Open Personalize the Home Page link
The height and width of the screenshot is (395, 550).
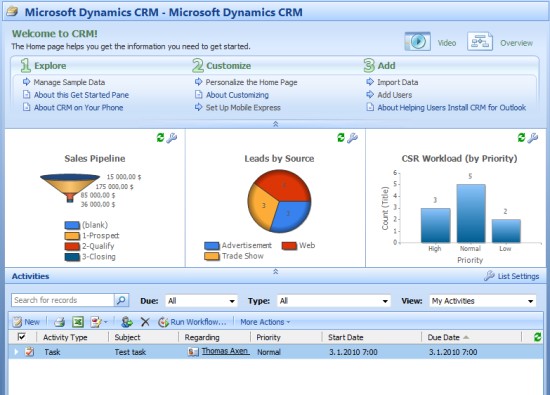point(251,82)
